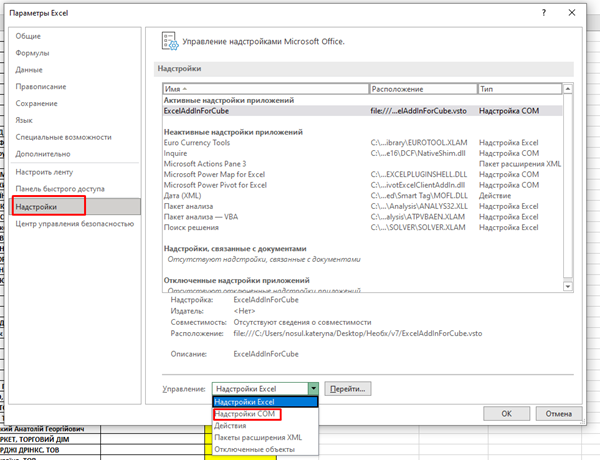Click the SOLVER.XLAM location cell
600x460 pixels.
pos(418,228)
